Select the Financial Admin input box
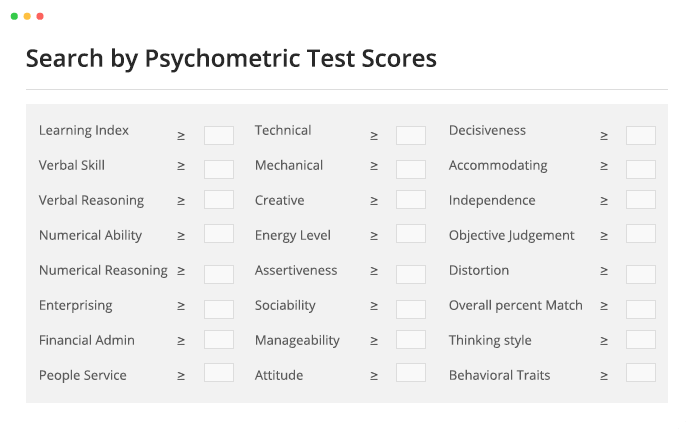Image resolution: width=686 pixels, height=429 pixels. pyautogui.click(x=219, y=339)
